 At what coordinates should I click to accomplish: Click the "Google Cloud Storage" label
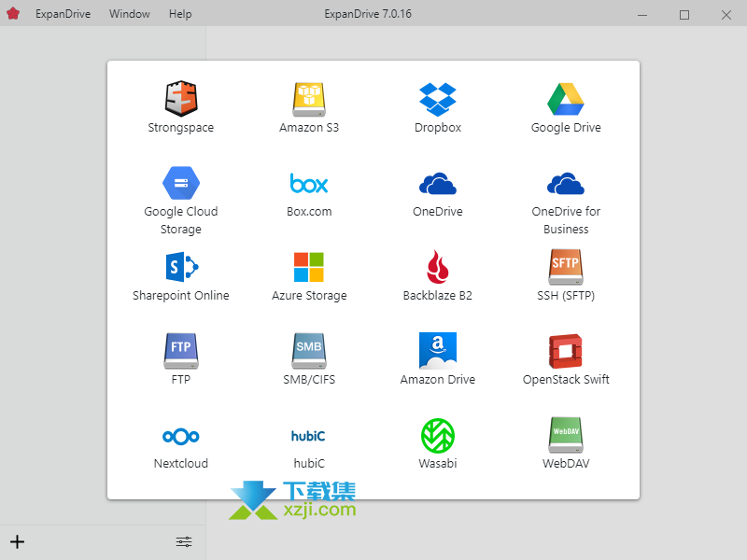coord(181,220)
